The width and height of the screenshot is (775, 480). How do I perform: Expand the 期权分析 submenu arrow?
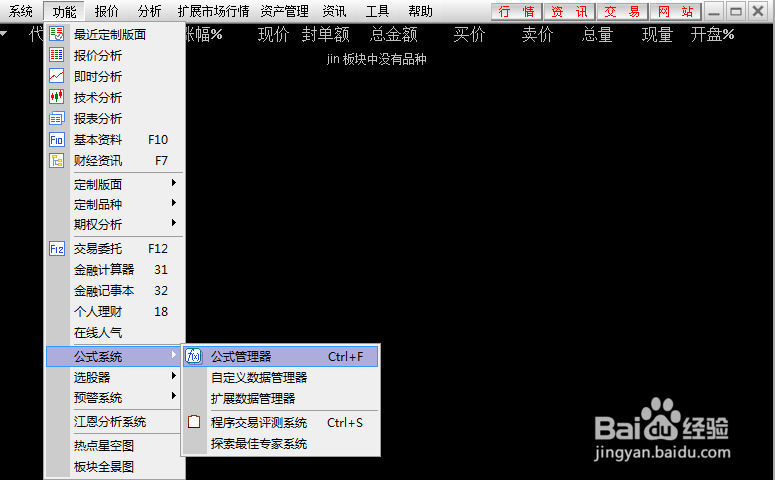click(x=173, y=223)
